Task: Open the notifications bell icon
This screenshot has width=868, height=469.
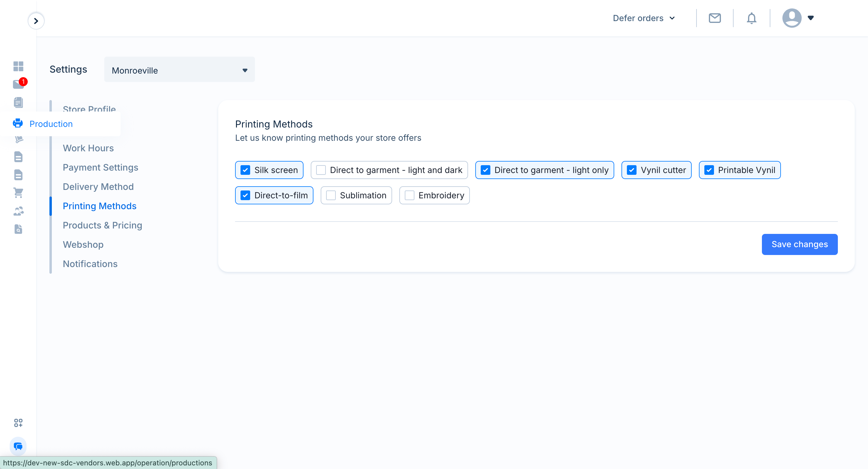Action: coord(751,18)
